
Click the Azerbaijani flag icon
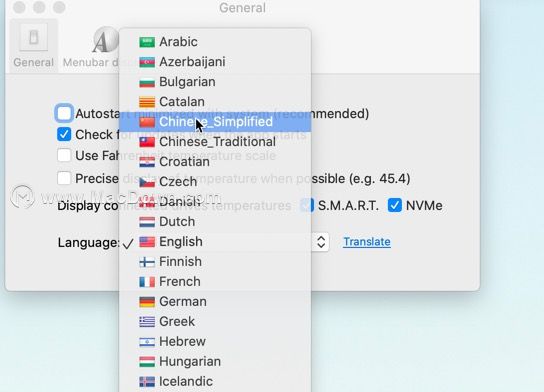(x=147, y=62)
